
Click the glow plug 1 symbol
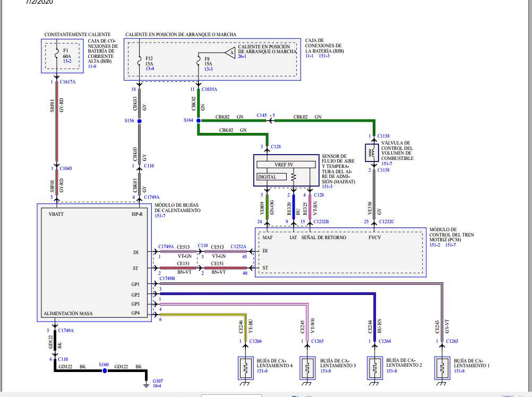point(442,368)
